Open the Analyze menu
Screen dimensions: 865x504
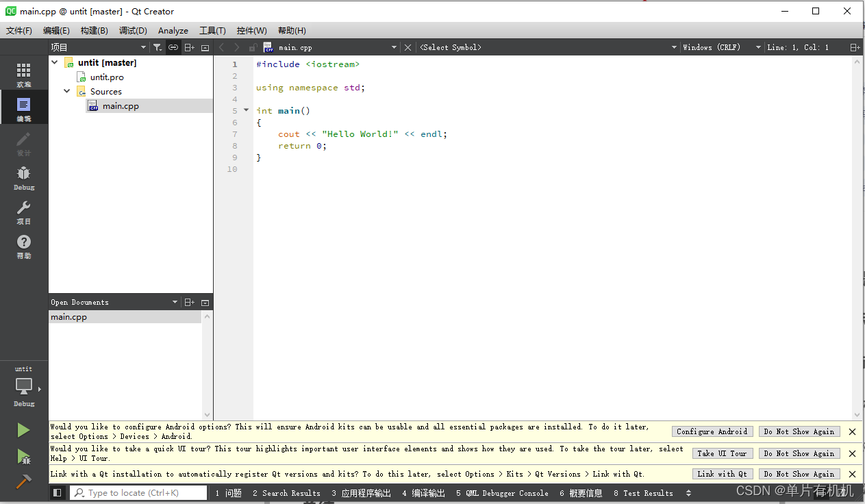173,30
